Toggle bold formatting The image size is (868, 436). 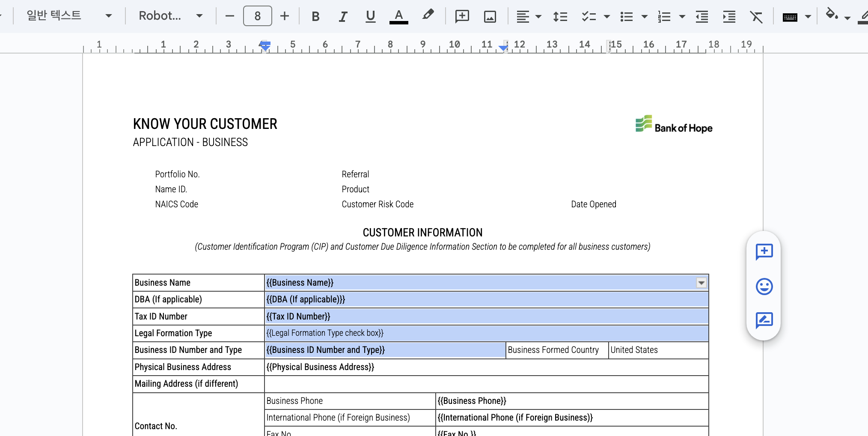pyautogui.click(x=315, y=16)
